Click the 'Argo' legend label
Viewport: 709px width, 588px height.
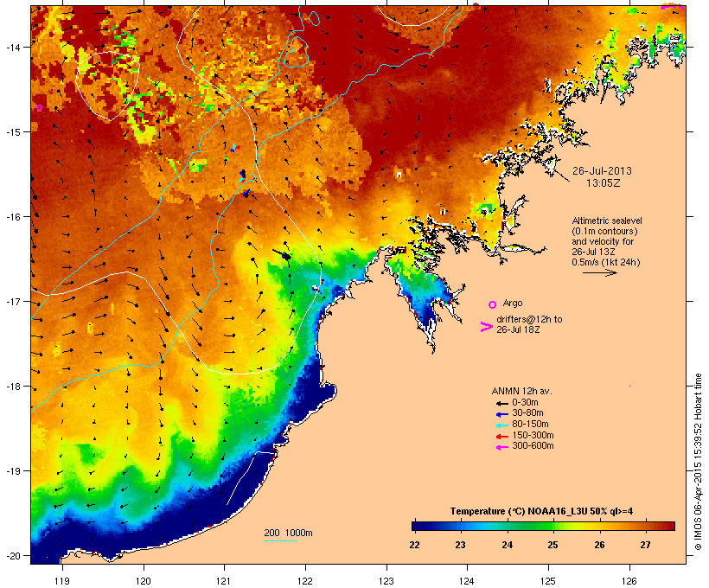(513, 303)
